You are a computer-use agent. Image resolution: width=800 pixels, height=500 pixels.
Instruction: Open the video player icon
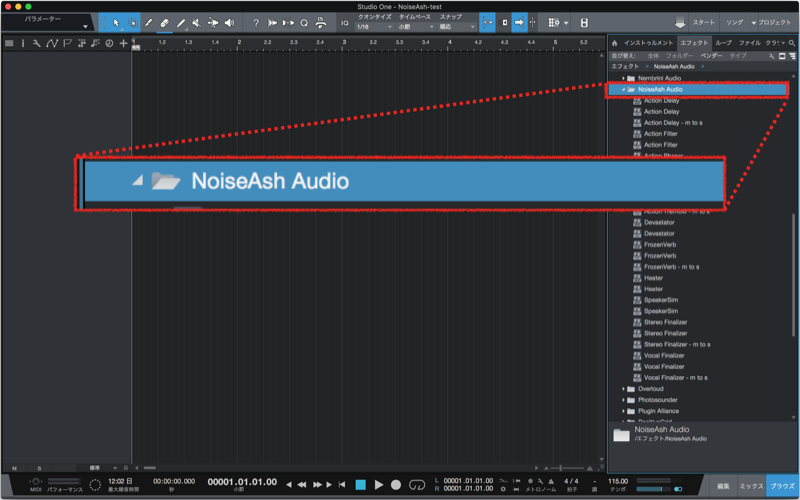[584, 23]
